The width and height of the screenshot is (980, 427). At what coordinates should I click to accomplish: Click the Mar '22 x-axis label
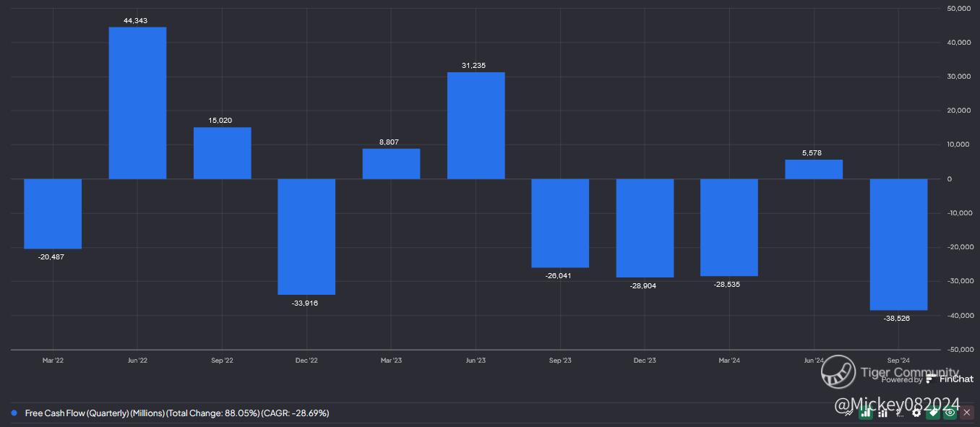53,361
